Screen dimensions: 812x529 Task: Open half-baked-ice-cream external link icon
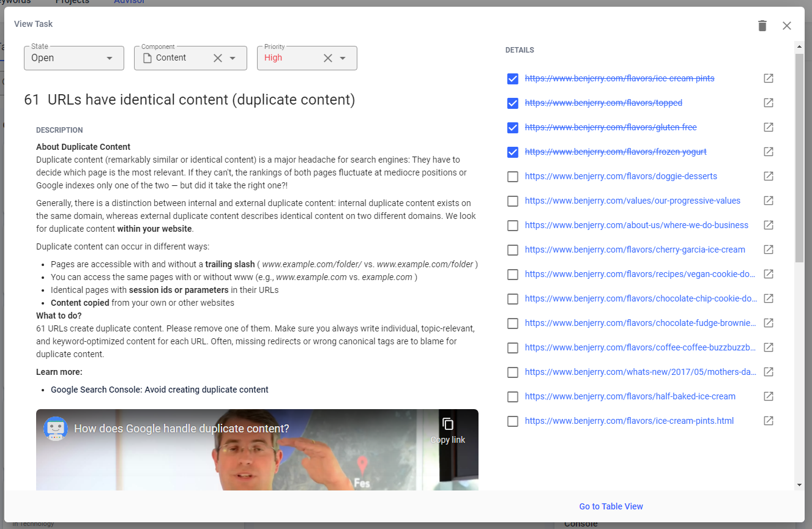pyautogui.click(x=769, y=396)
